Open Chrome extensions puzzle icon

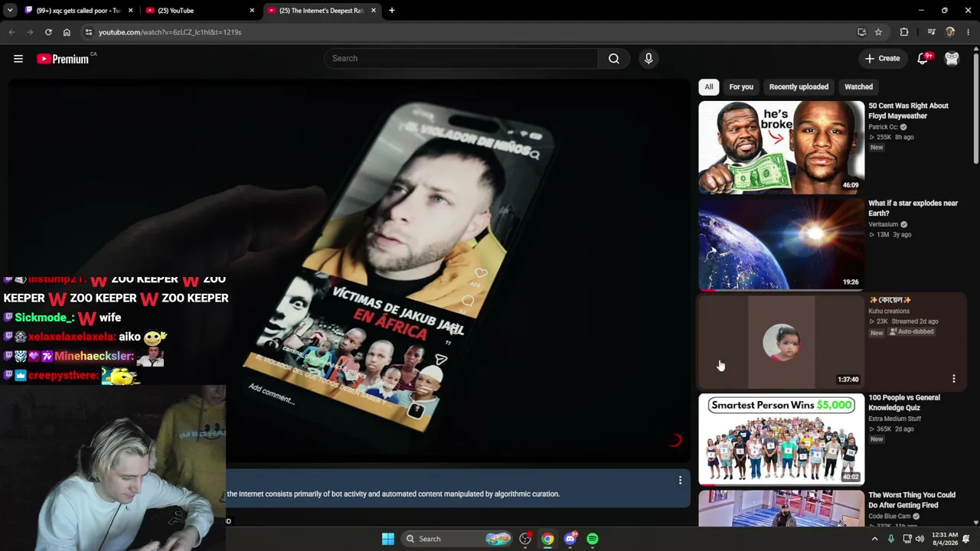tap(904, 32)
